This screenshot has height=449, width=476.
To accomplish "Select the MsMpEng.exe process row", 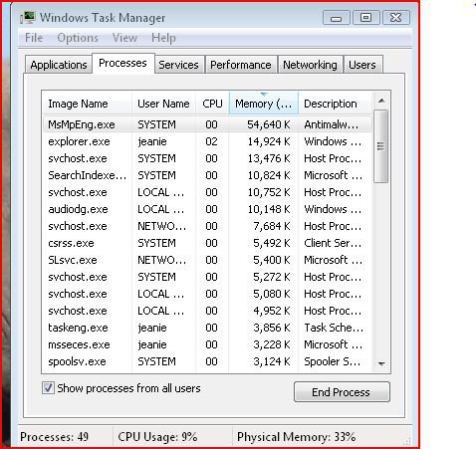I will (207, 124).
